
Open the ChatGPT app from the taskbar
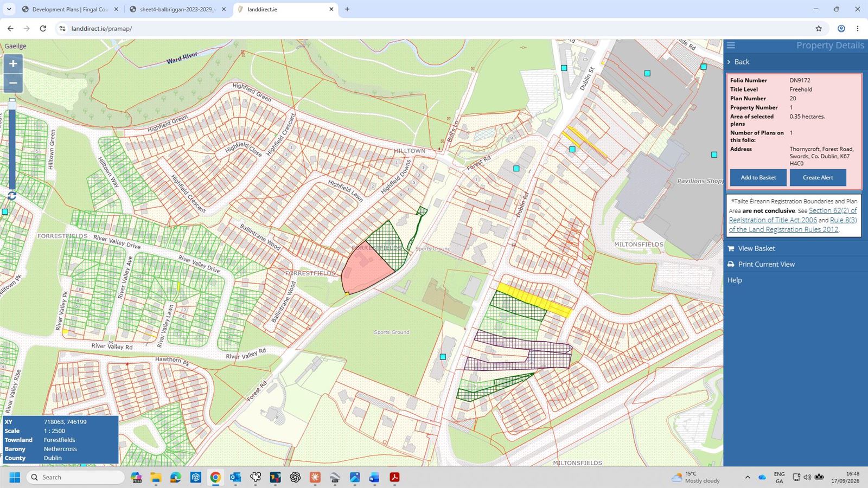pyautogui.click(x=295, y=477)
